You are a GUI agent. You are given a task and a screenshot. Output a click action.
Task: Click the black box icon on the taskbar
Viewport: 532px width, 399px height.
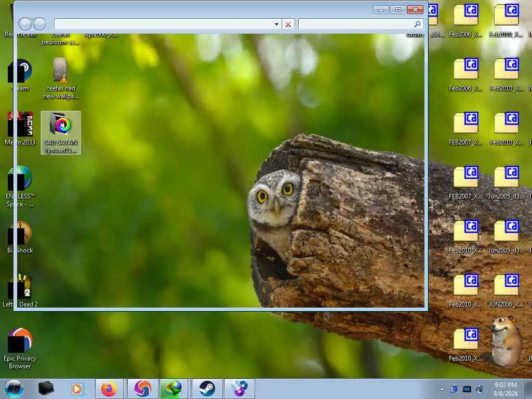[x=46, y=389]
